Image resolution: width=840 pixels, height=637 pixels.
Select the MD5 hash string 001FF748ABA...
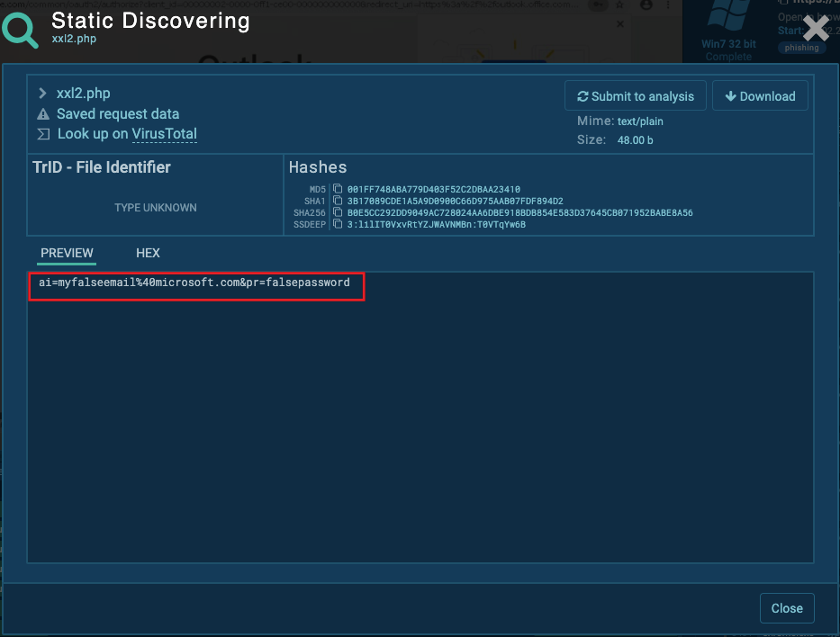pos(433,189)
